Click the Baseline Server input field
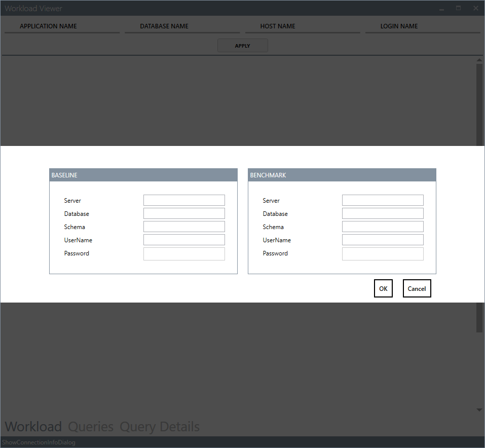 (184, 200)
